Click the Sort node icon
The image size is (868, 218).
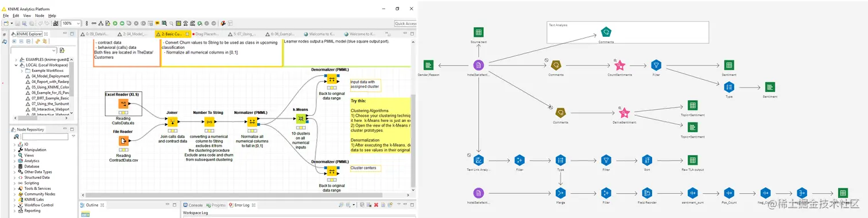pyautogui.click(x=648, y=160)
